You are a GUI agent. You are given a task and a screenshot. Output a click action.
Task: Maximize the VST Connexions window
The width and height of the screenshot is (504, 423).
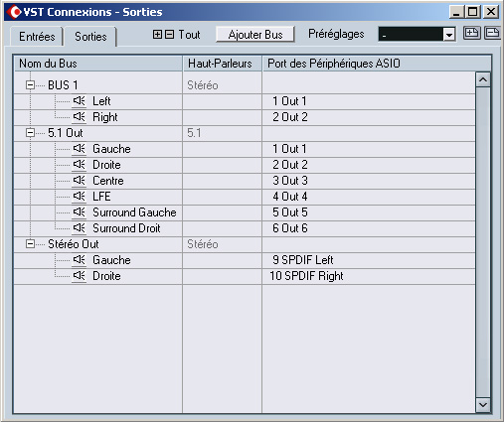[x=473, y=12]
